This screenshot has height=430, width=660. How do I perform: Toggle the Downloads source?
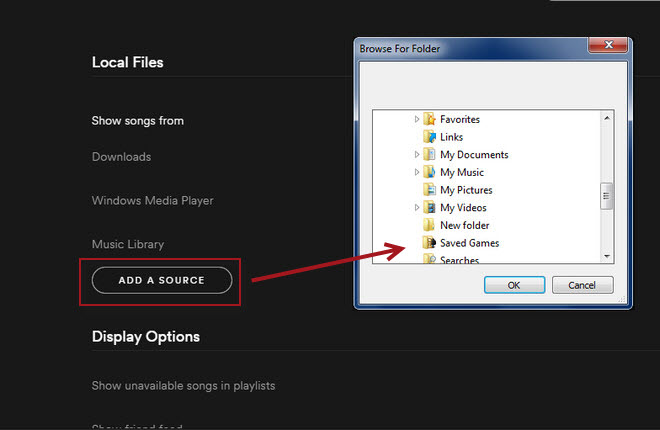121,157
